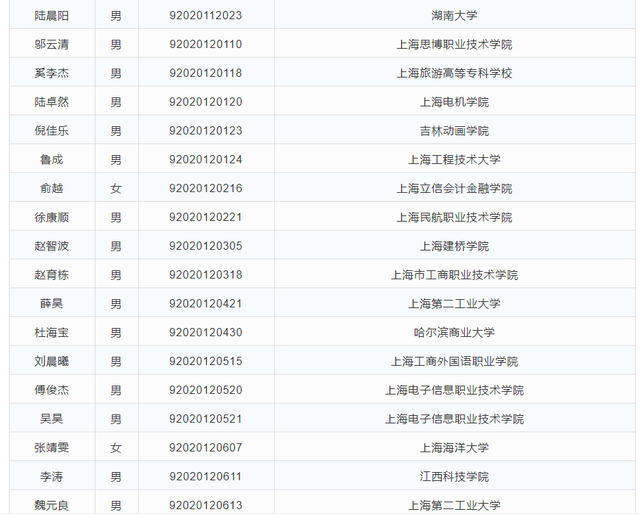
Task: Select the name '陆卓然'
Action: pyautogui.click(x=51, y=102)
